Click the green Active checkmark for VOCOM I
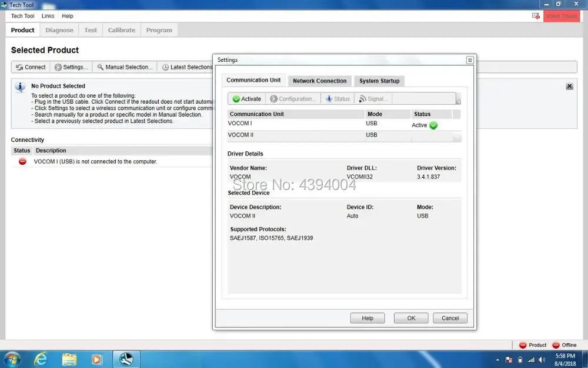The image size is (588, 368). tap(433, 125)
